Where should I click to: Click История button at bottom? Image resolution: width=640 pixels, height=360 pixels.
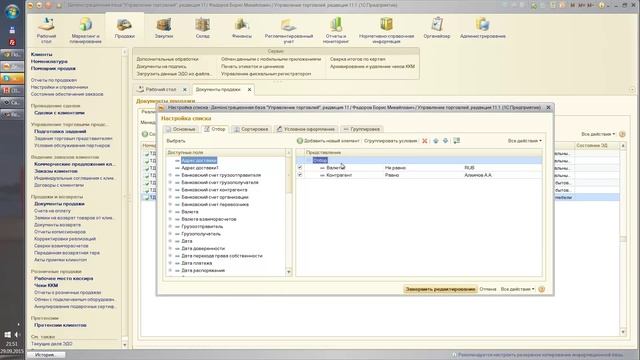(45, 355)
